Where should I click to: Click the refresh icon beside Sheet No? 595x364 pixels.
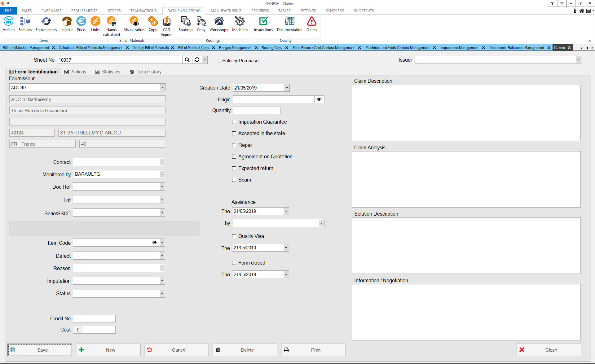click(197, 60)
